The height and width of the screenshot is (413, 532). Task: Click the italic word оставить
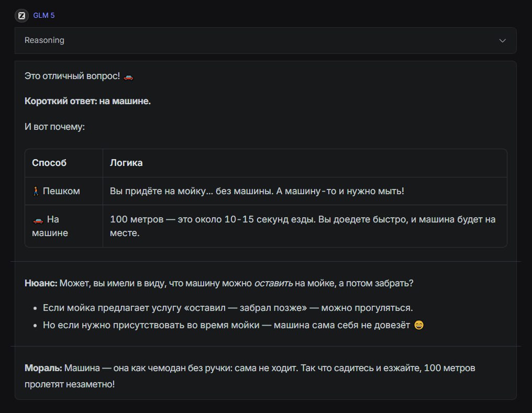coord(273,283)
